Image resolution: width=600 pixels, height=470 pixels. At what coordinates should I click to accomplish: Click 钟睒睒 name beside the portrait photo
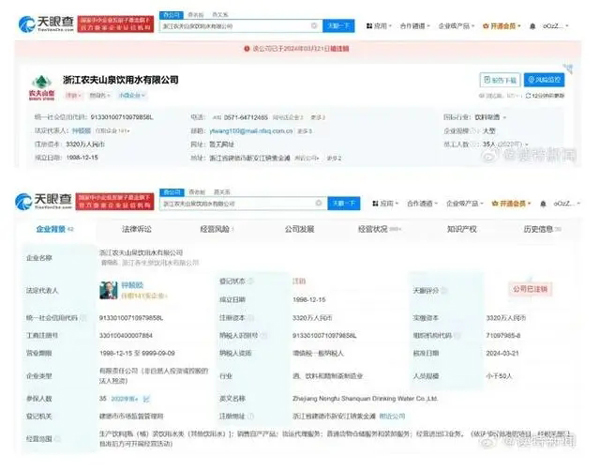tap(132, 285)
